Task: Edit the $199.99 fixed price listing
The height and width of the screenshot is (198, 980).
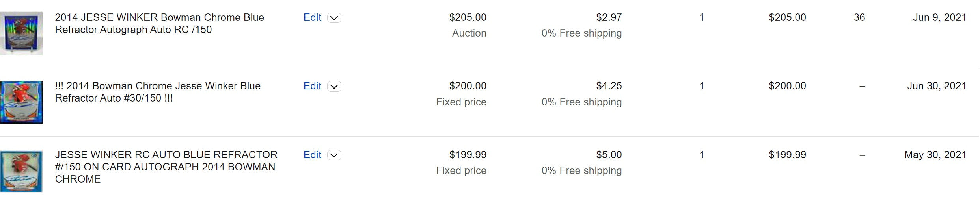Action: click(x=312, y=155)
